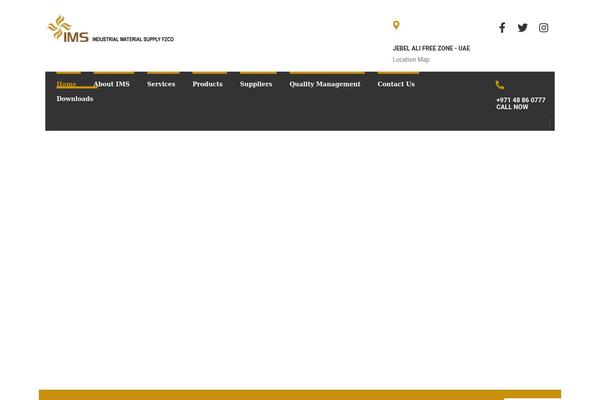Open the Twitter social icon

pos(522,28)
